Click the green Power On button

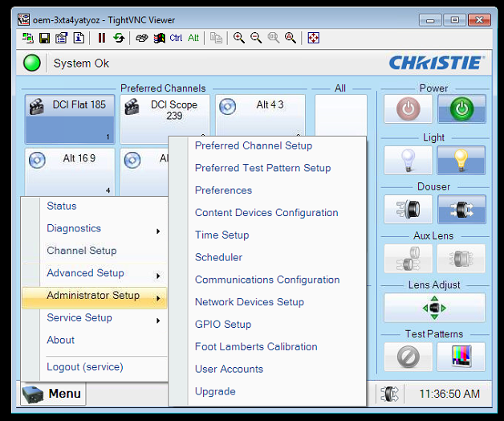461,110
